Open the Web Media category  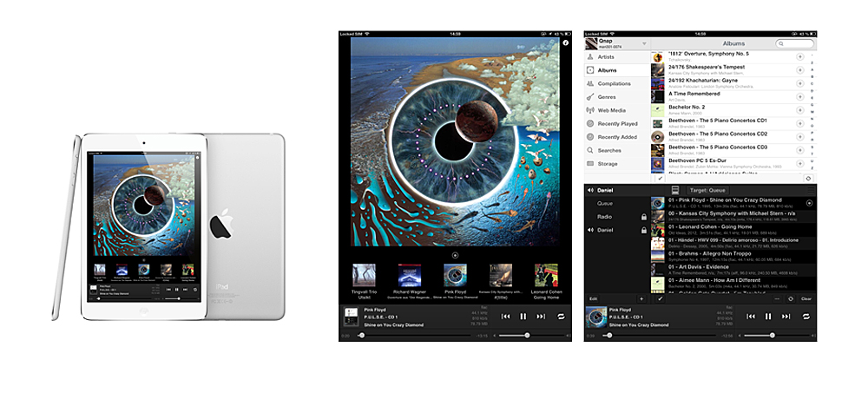coord(616,110)
